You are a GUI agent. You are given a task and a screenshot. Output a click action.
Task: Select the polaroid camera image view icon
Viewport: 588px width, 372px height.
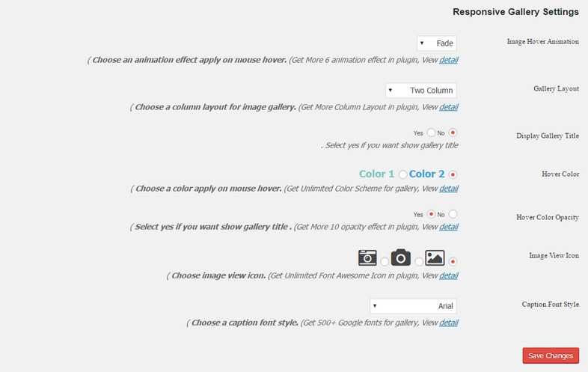[367, 258]
